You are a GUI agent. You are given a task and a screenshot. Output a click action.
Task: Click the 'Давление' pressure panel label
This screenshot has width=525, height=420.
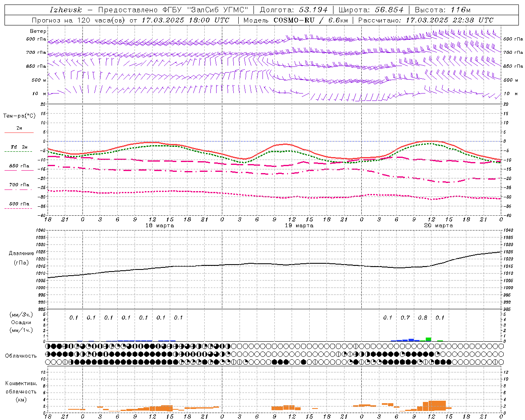[21, 253]
